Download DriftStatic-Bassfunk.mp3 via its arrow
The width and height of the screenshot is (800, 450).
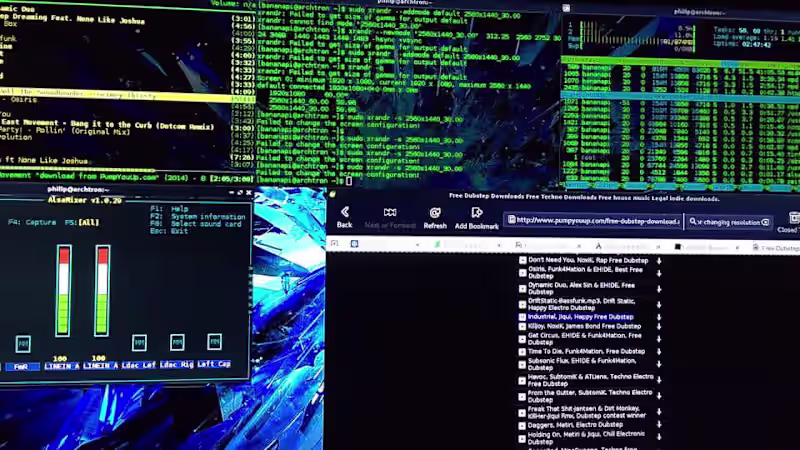coord(659,305)
